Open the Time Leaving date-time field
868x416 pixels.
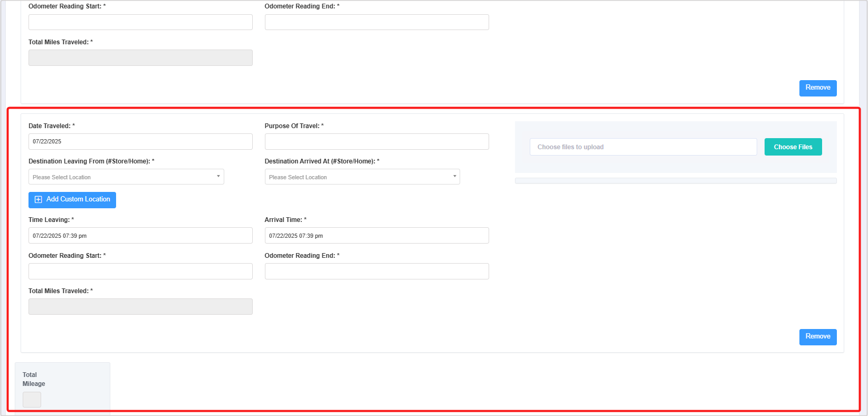140,236
